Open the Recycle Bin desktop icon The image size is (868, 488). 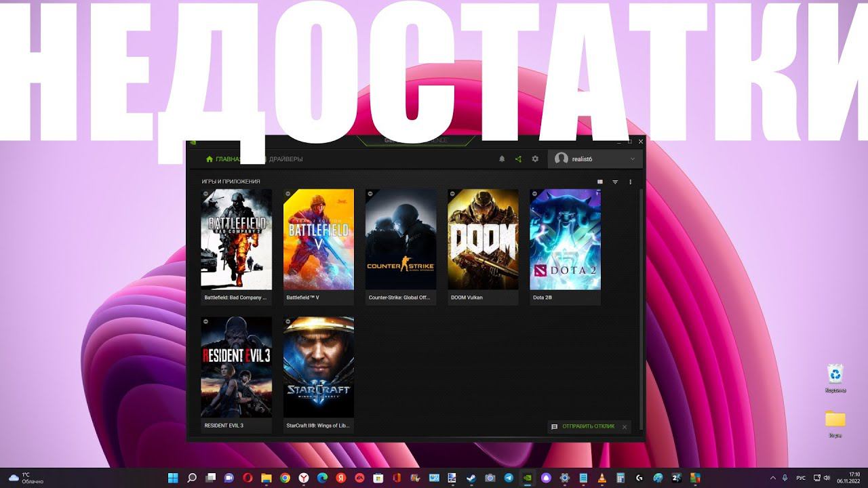(835, 378)
